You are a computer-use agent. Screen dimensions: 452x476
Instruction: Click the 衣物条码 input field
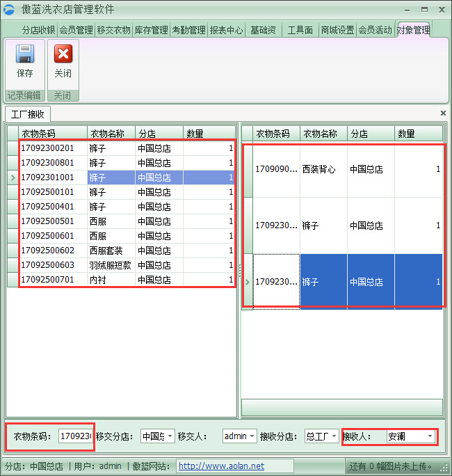(75, 436)
